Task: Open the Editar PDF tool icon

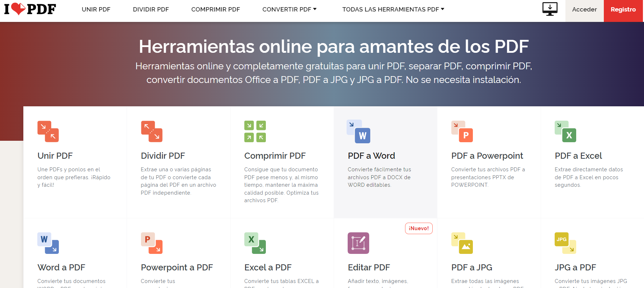Action: (358, 243)
